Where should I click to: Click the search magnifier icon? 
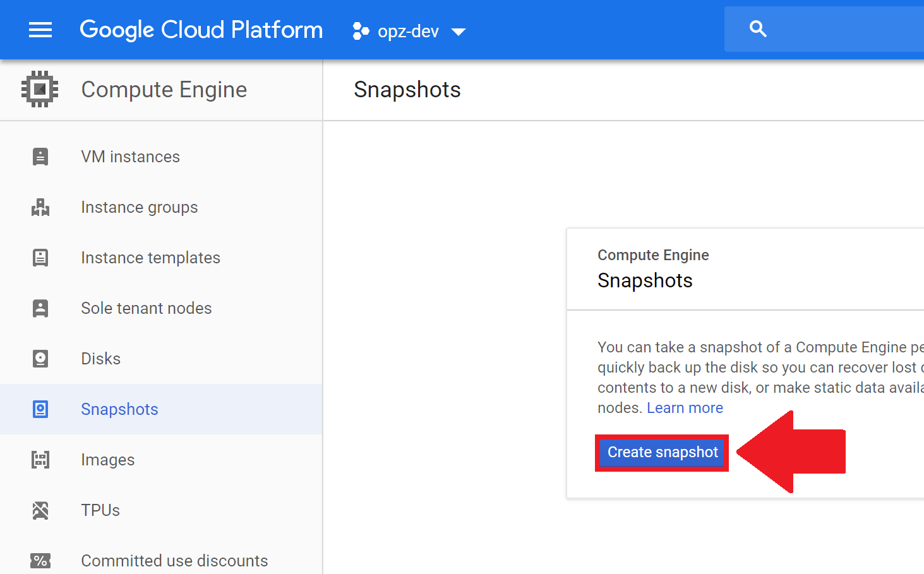pos(758,29)
